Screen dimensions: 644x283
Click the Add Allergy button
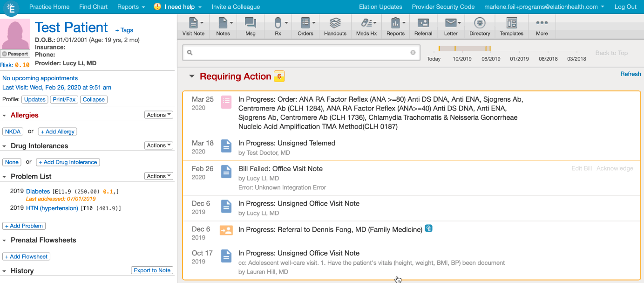(x=57, y=131)
